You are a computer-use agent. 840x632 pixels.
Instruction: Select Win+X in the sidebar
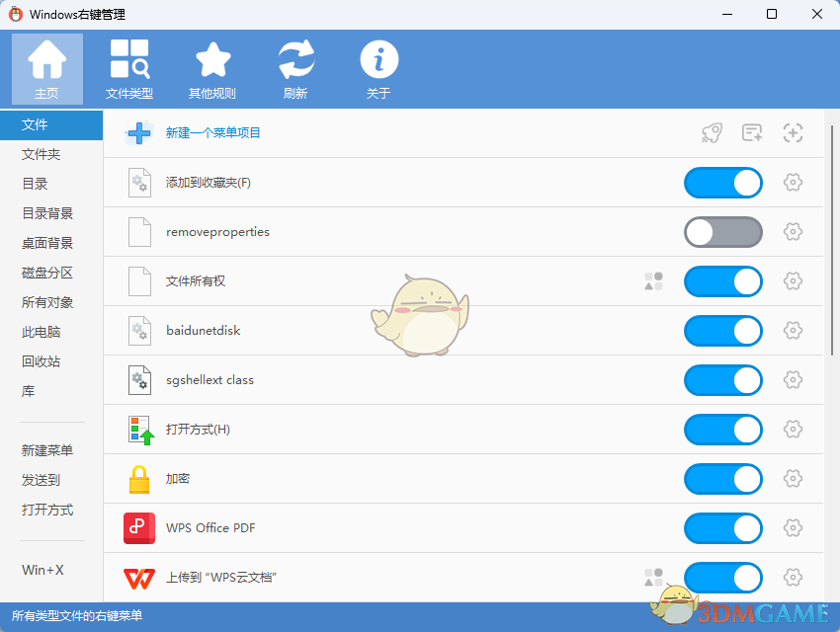[x=42, y=570]
